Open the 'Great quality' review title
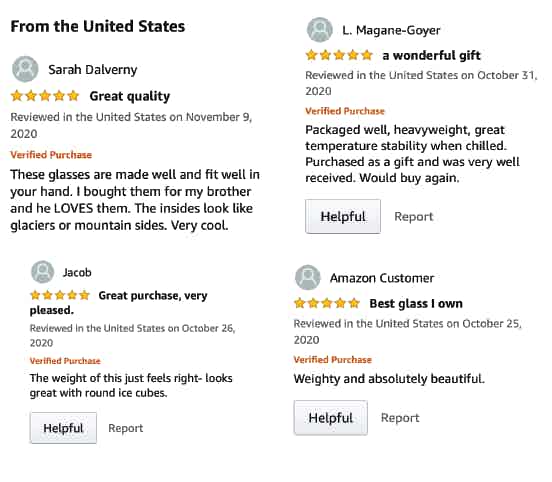 point(130,96)
